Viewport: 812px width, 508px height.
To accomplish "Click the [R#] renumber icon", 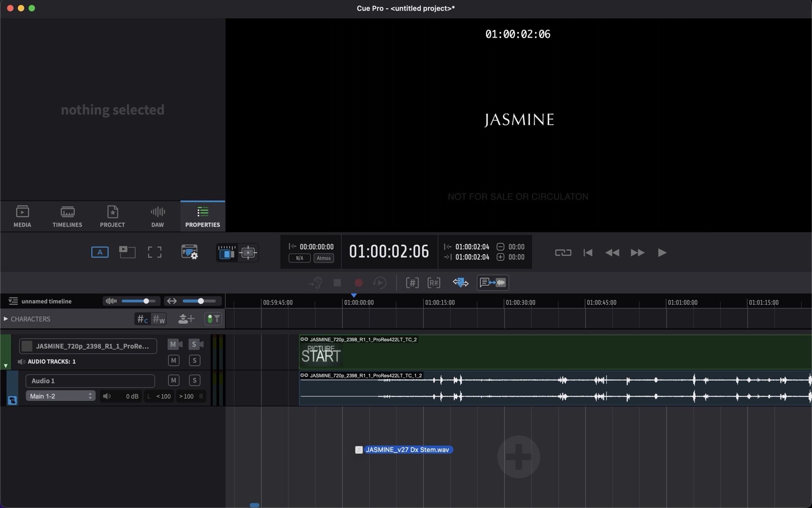I will point(434,283).
